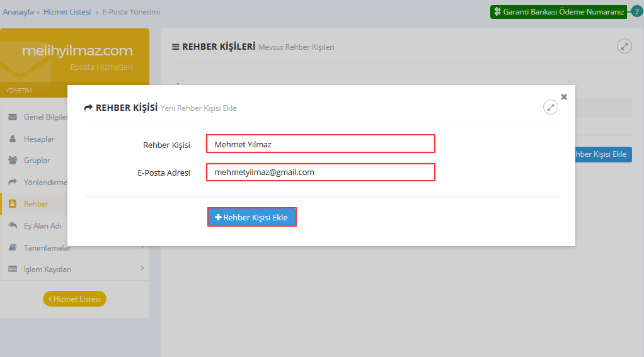Focus the Rehber Kişisi name input field
The width and height of the screenshot is (644, 357).
point(320,144)
